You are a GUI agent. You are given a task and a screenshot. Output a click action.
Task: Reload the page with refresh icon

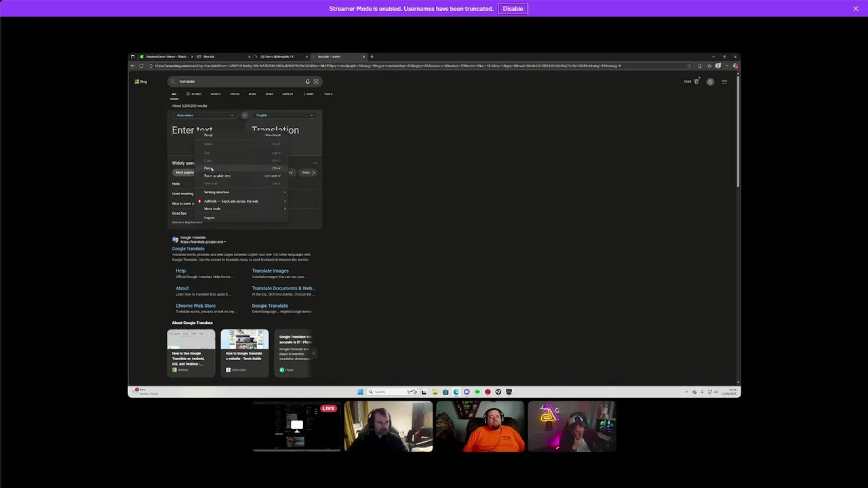[x=141, y=66]
